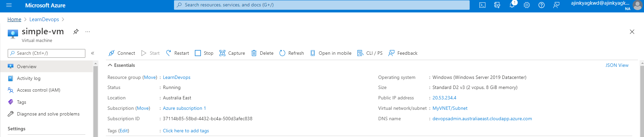The image size is (644, 137).
Task: Capture the VM image
Action: click(x=232, y=53)
